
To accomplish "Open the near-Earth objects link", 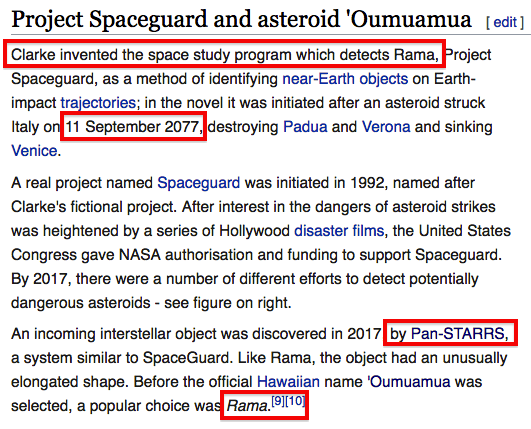I will point(345,79).
